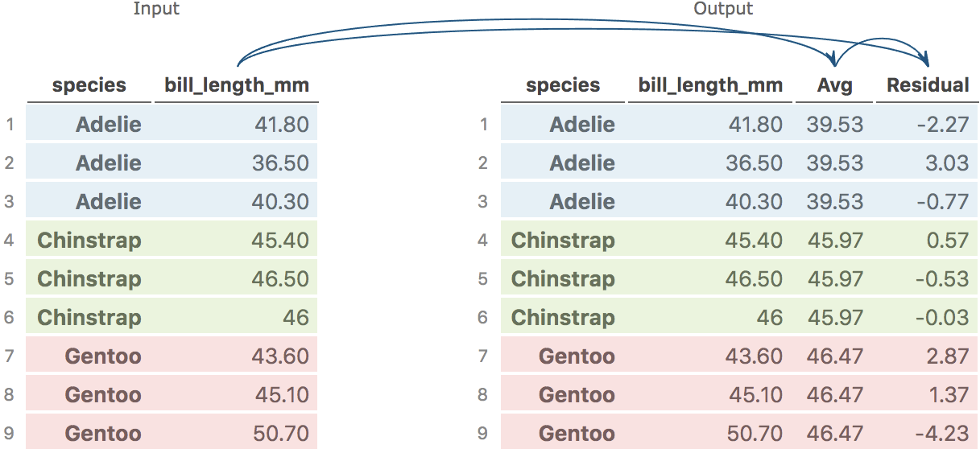Image resolution: width=980 pixels, height=453 pixels.
Task: Click the Output label above the right table
Action: [723, 10]
